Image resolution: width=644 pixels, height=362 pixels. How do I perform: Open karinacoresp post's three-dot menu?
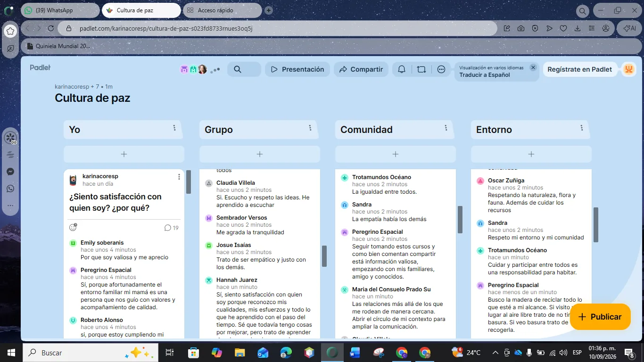(179, 177)
